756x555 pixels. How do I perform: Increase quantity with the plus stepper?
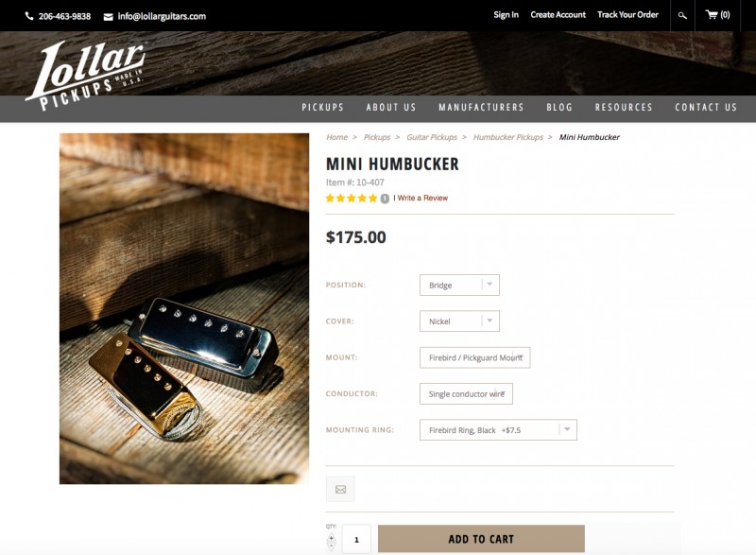(x=332, y=537)
